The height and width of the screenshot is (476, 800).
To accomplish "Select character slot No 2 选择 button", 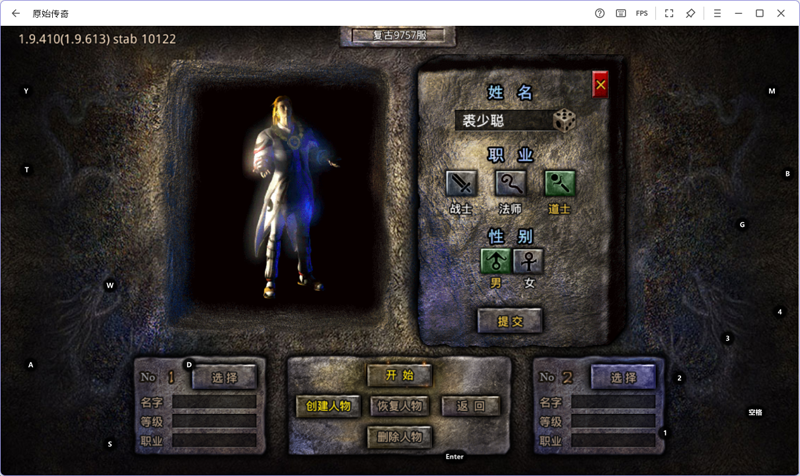I will point(623,378).
